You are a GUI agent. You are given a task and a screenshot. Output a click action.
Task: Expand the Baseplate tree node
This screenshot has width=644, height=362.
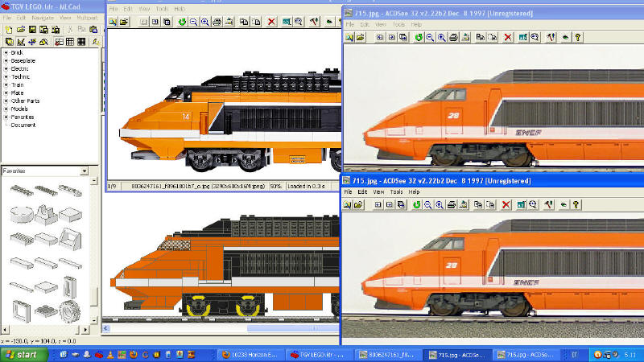pyautogui.click(x=6, y=61)
